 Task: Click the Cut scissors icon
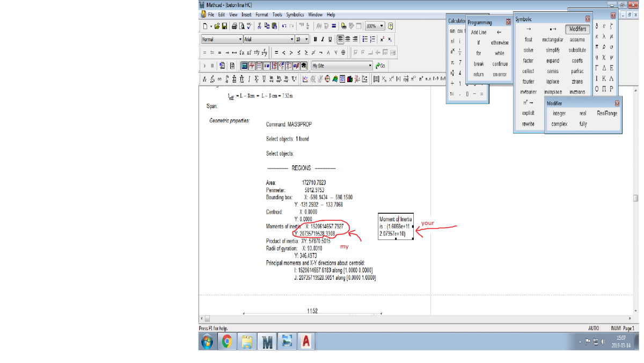coord(259,26)
